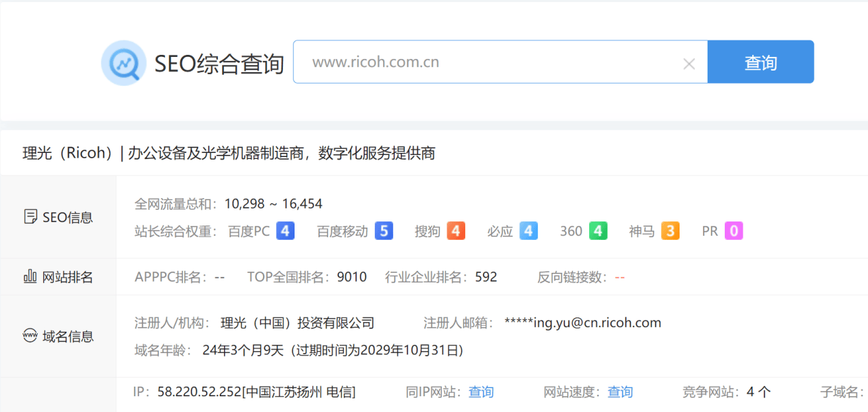Viewport: 868px width, 412px height.
Task: Click registrant 理光（中国）投资有限公司
Action: (x=297, y=323)
